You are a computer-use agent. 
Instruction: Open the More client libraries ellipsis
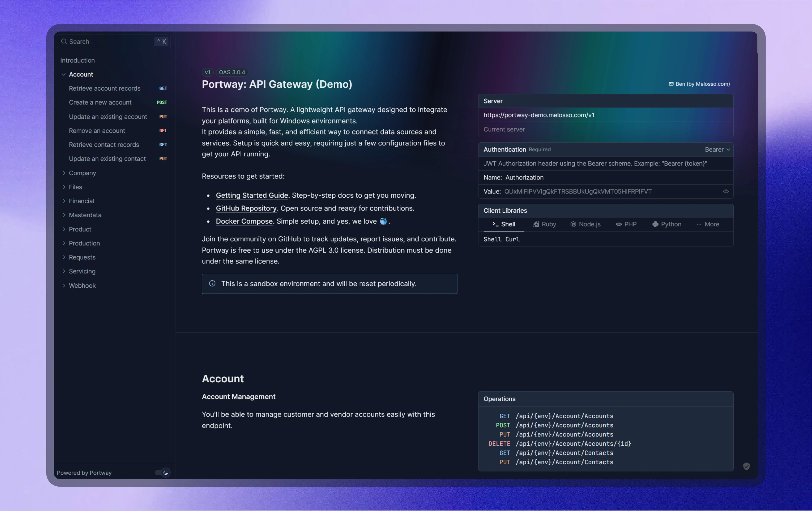(699, 224)
